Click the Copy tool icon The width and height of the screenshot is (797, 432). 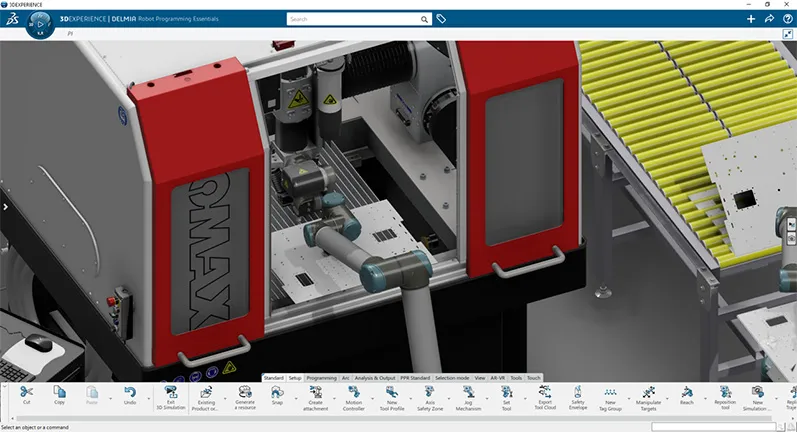tap(59, 392)
